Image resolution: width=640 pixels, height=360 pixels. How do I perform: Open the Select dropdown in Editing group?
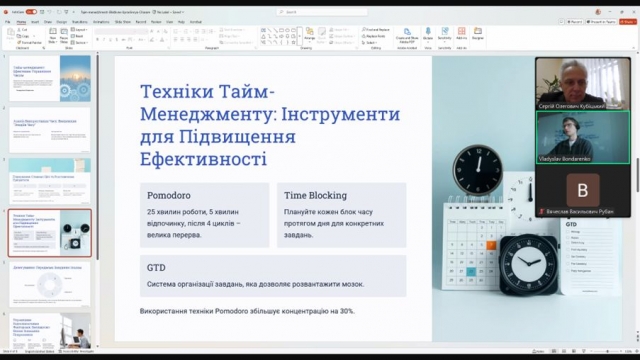pyautogui.click(x=369, y=42)
